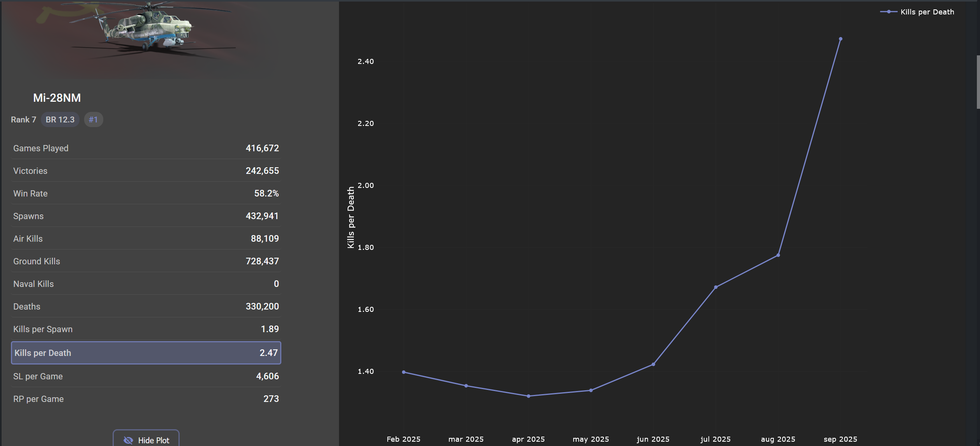Select the Games Played stat row

[146, 148]
